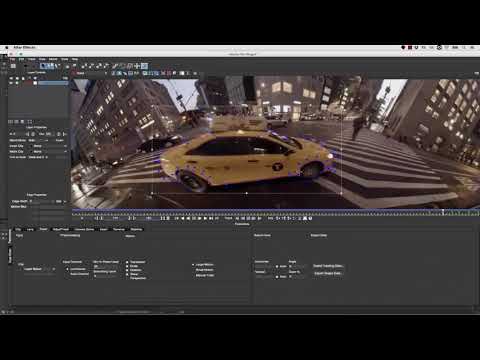
Task: Toggle the Vertical Auto search checkbox
Action: 277,277
